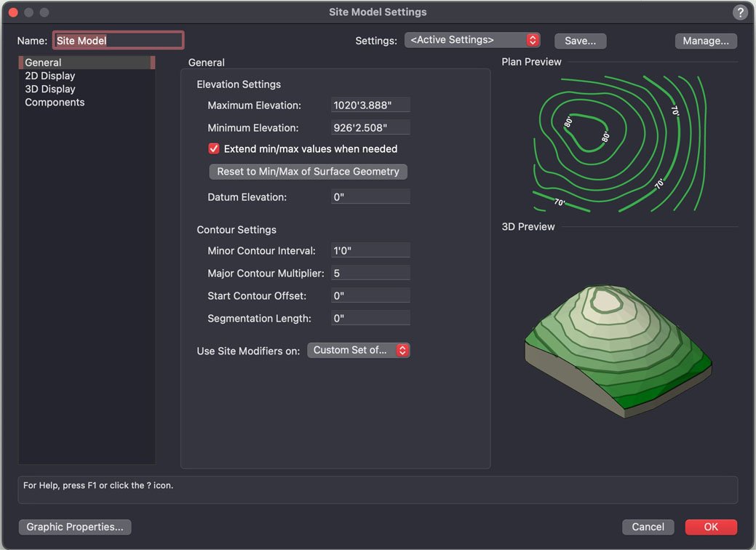The image size is (756, 550).
Task: Open Graphic Properties... dialog
Action: [x=75, y=527]
